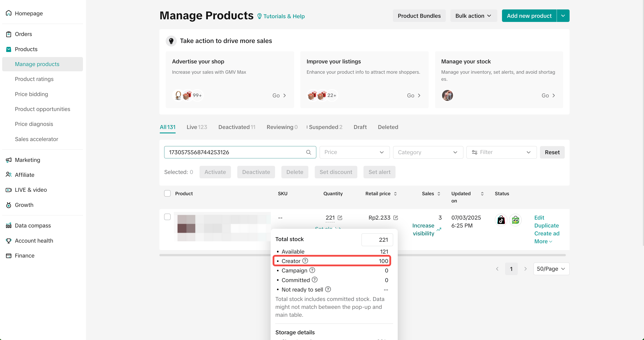
Task: Click the search magnifier icon in product search
Action: (308, 152)
